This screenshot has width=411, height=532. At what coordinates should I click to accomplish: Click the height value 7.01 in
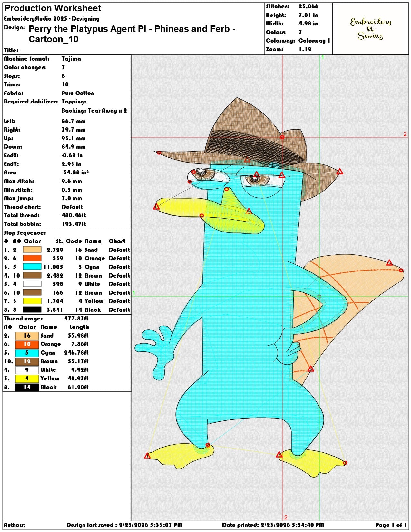coord(308,15)
